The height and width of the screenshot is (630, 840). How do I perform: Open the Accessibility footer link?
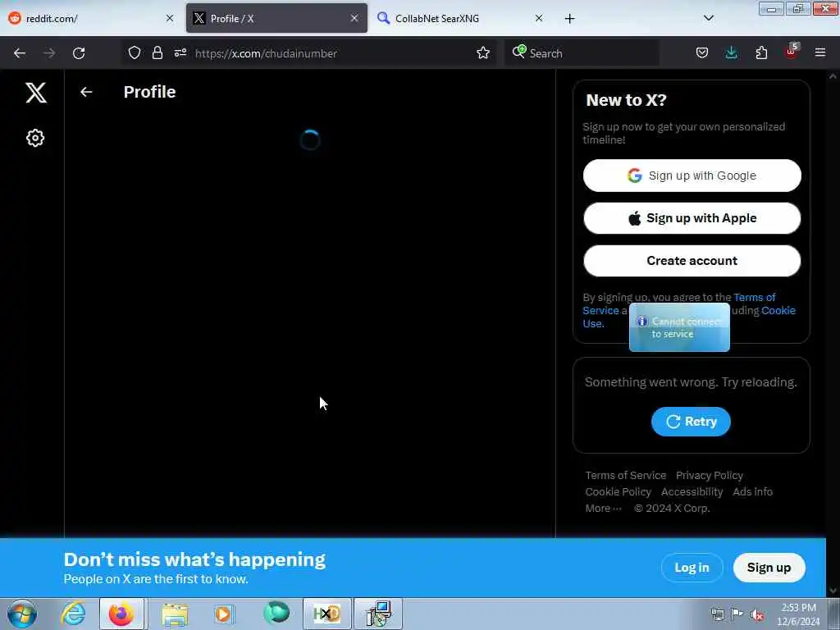click(x=692, y=492)
